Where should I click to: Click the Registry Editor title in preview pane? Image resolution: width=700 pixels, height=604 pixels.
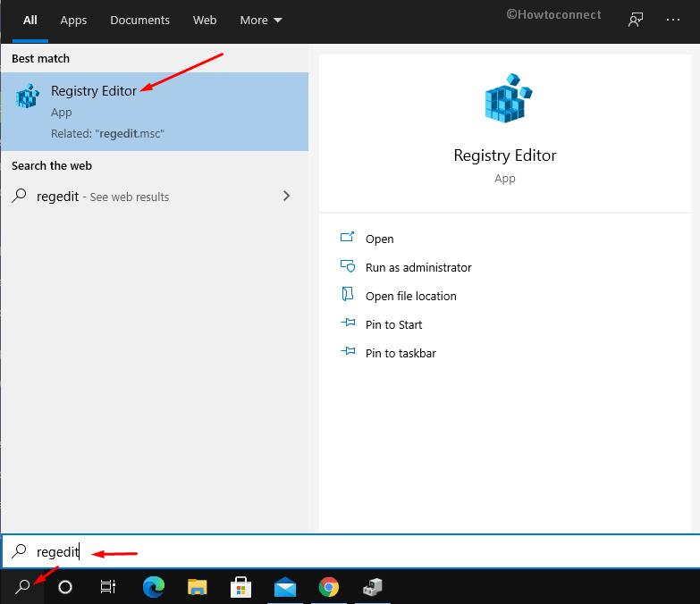click(505, 155)
